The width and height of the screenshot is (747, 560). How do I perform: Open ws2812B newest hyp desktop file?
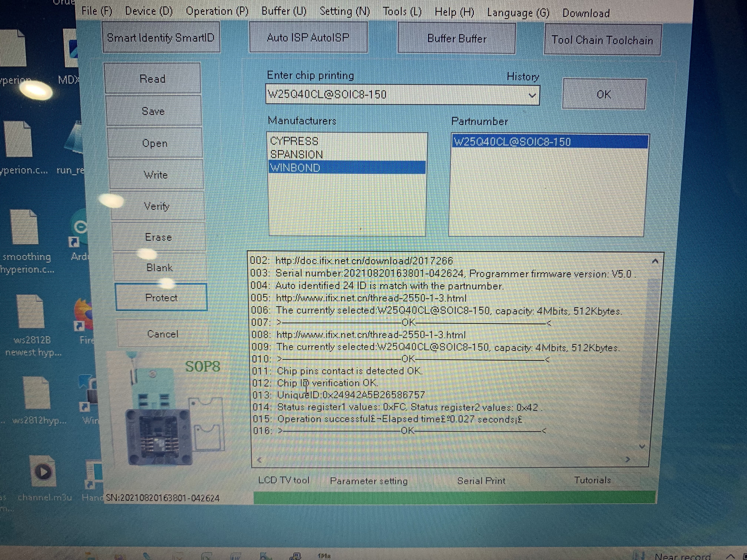coord(30,311)
